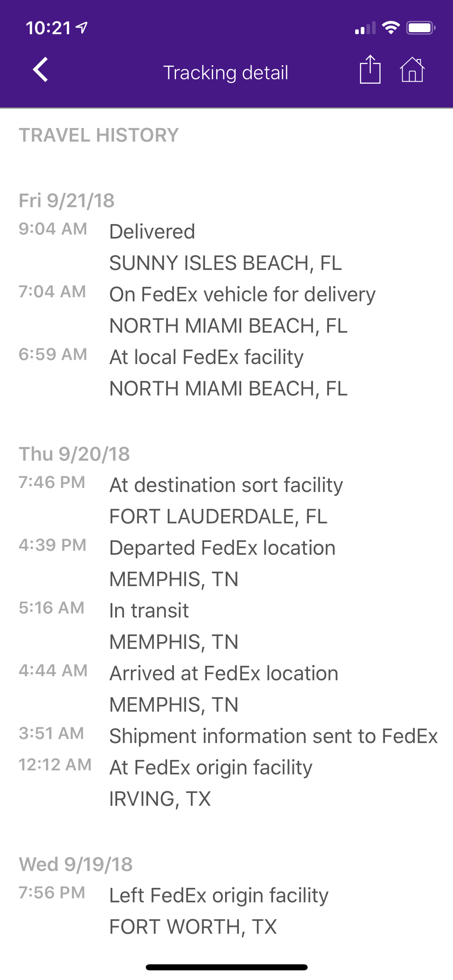This screenshot has width=453, height=980.
Task: Select On FedEx vehicle for delivery entry
Action: [x=226, y=310]
